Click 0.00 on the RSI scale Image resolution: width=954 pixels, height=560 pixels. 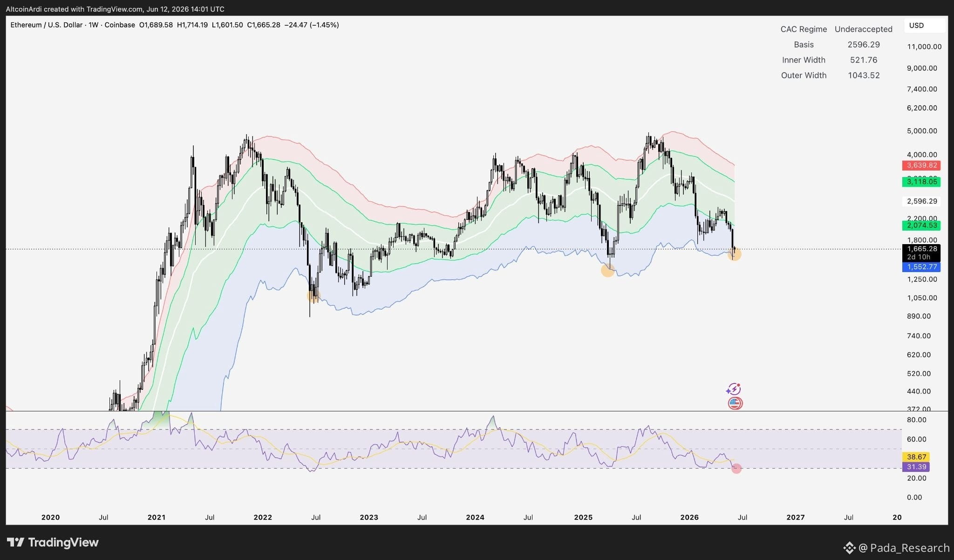click(914, 498)
